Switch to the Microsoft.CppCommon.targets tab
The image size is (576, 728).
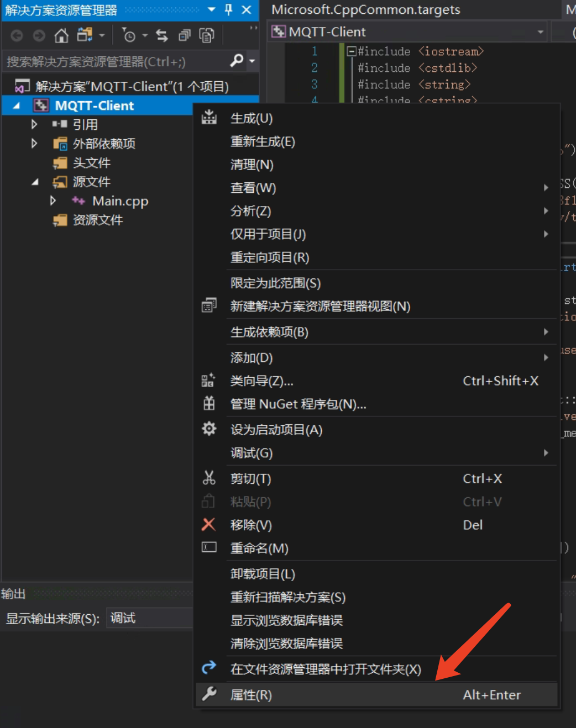[365, 9]
